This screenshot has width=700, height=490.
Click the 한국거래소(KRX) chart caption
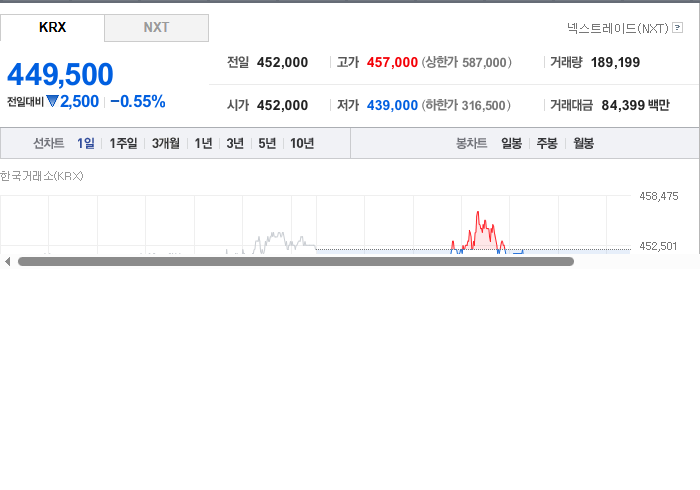point(42,176)
